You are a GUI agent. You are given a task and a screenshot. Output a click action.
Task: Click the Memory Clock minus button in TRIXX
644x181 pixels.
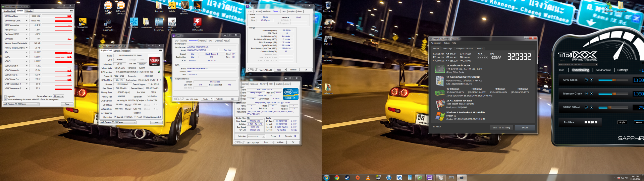[586, 94]
